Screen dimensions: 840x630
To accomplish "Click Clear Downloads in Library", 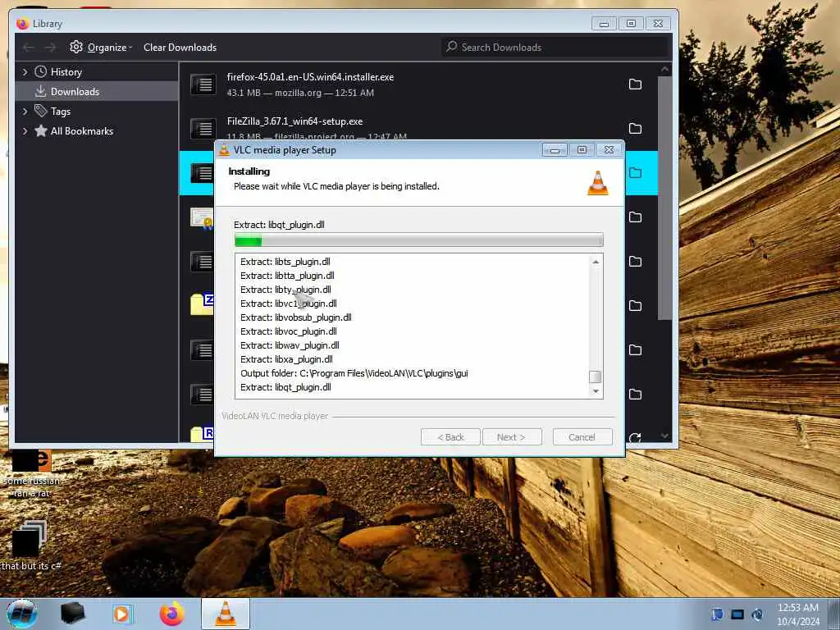I will pos(180,47).
